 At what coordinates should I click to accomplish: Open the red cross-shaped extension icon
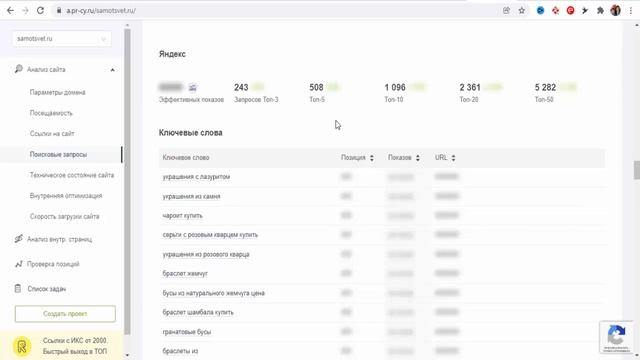556,11
